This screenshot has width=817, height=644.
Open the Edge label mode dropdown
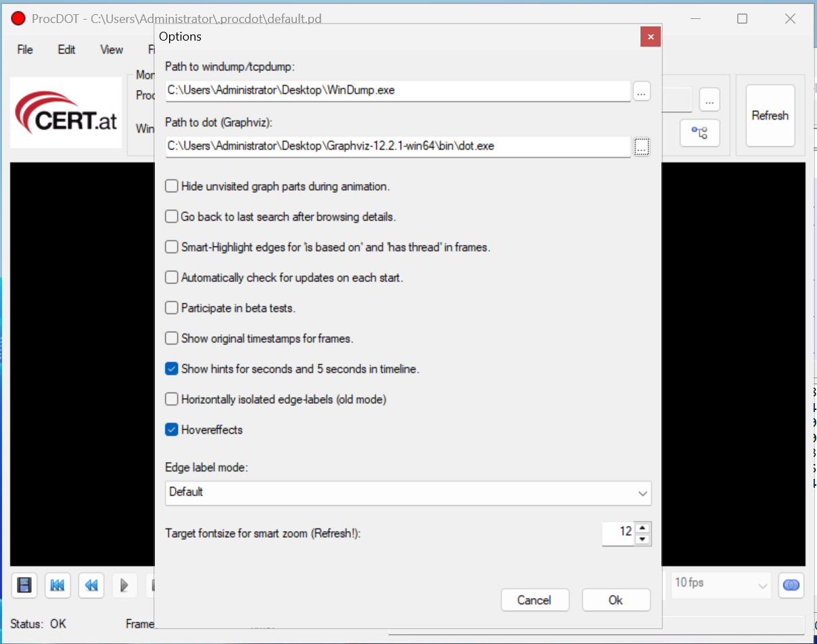[408, 492]
